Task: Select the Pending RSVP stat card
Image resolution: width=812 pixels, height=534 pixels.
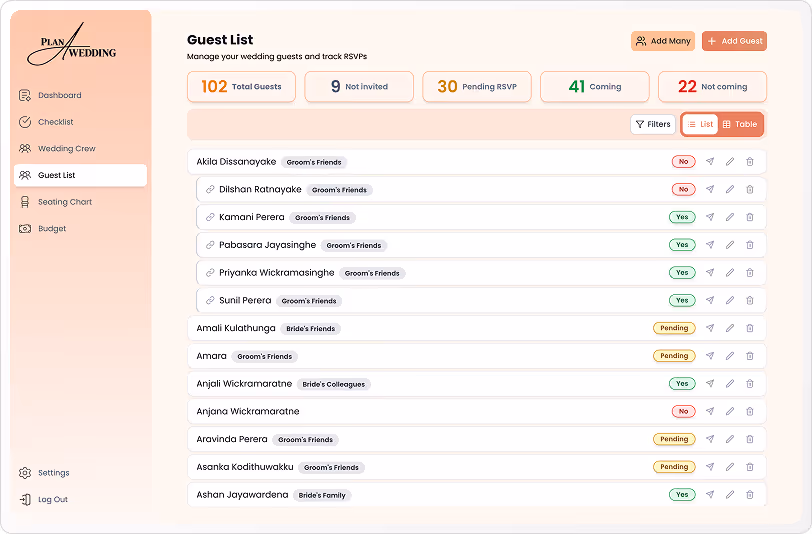Action: pos(476,87)
